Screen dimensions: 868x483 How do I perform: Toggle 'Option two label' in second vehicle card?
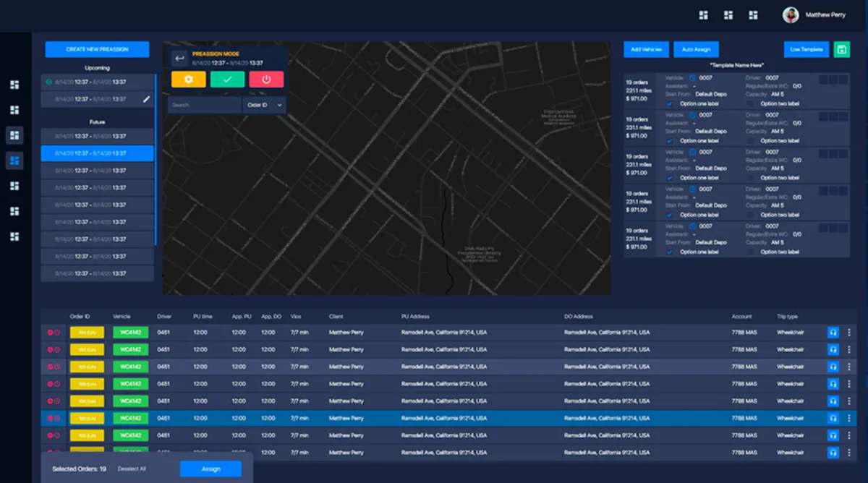pos(749,141)
